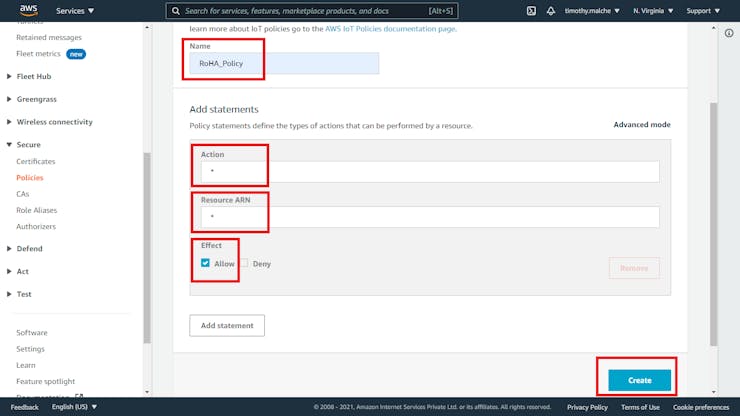The height and width of the screenshot is (416, 740).
Task: Click the 'new' badge beside Fleet metrics
Action: 76,54
